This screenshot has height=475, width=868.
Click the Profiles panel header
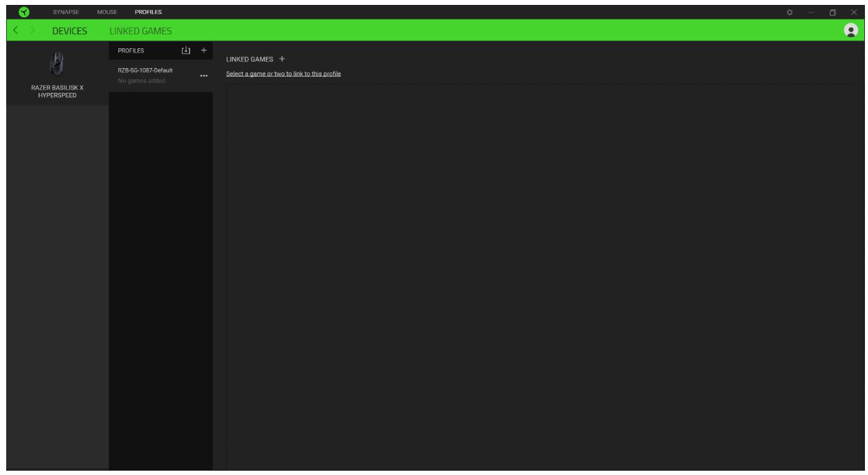[131, 51]
